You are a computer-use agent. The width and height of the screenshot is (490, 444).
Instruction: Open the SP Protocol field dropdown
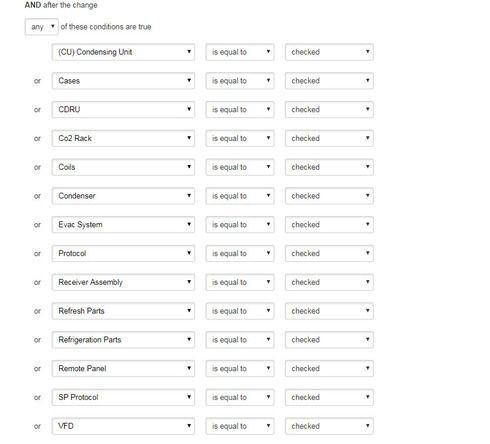coord(123,397)
